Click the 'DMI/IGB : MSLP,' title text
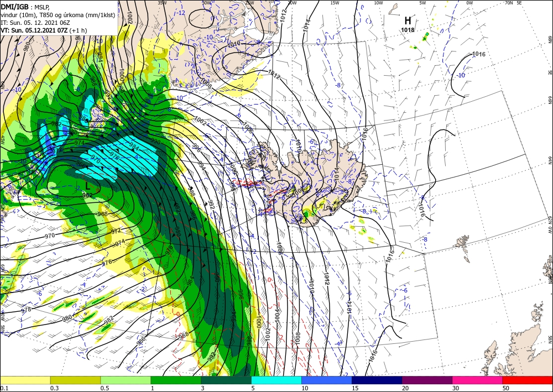Viewport: 553px width, 392px height. (x=25, y=6)
